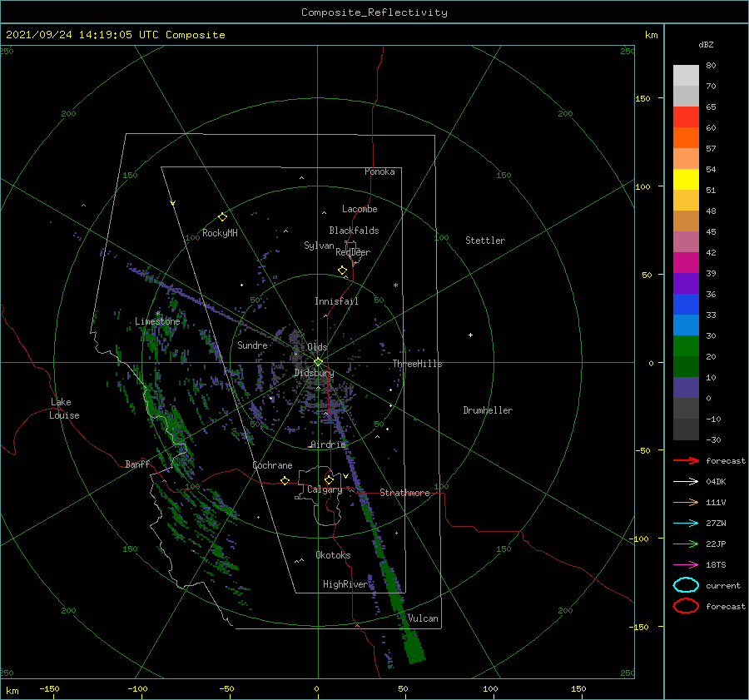Click the 2021/09/24 14:19:05 UTC timestamp
This screenshot has width=749, height=700.
(x=82, y=35)
